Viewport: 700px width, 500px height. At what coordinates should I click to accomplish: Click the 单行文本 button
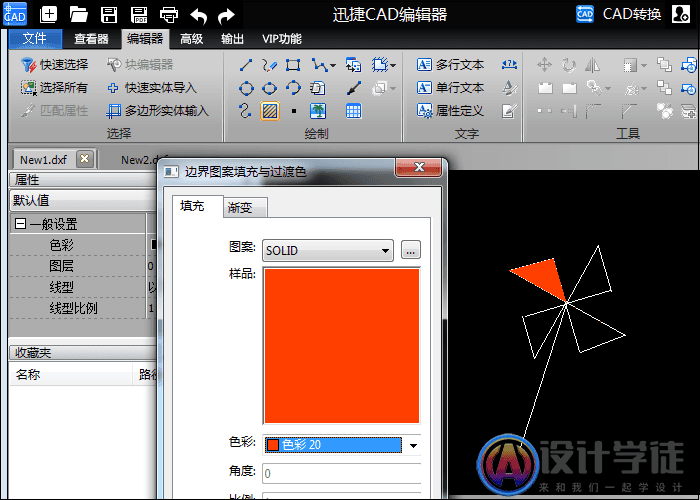pyautogui.click(x=450, y=88)
